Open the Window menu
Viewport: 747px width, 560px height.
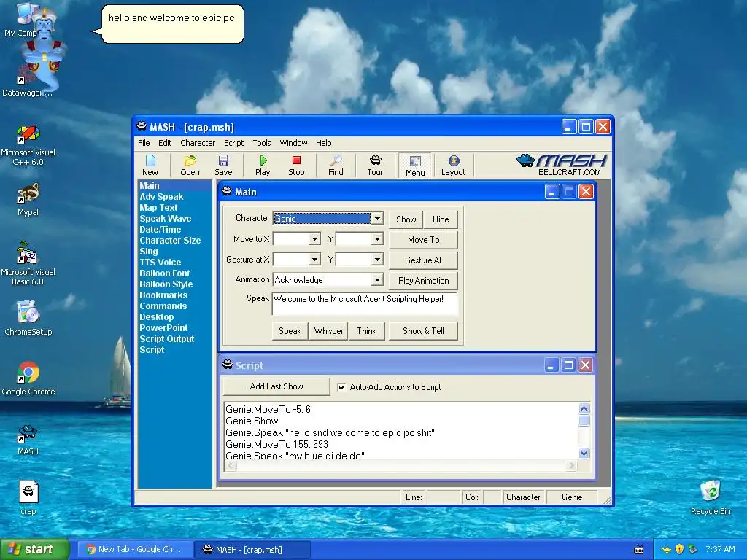click(293, 143)
